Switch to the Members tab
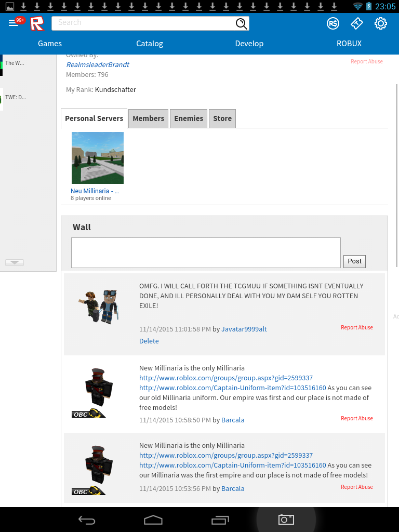The image size is (399, 532). click(148, 118)
